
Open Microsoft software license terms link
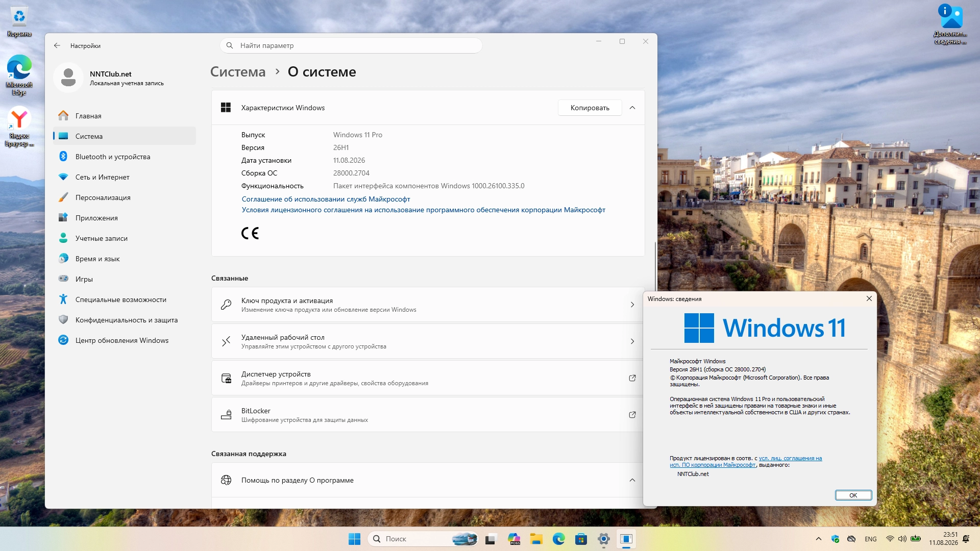pyautogui.click(x=423, y=210)
